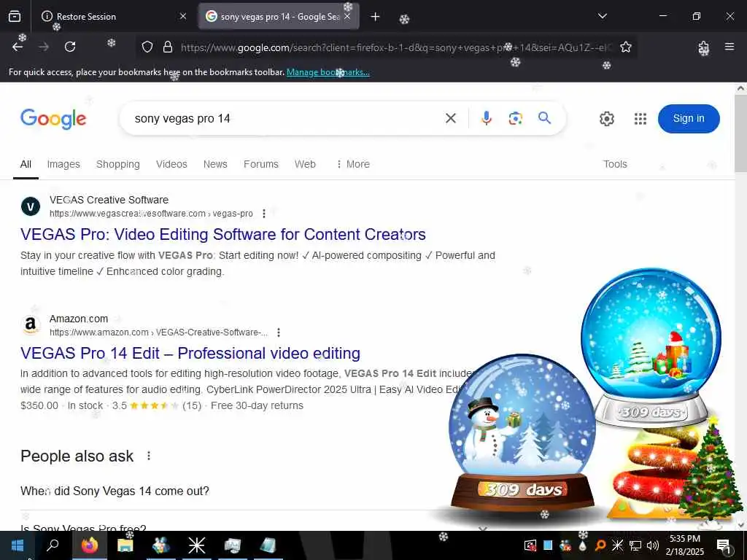747x560 pixels.
Task: Click the Sign in button
Action: pos(689,119)
